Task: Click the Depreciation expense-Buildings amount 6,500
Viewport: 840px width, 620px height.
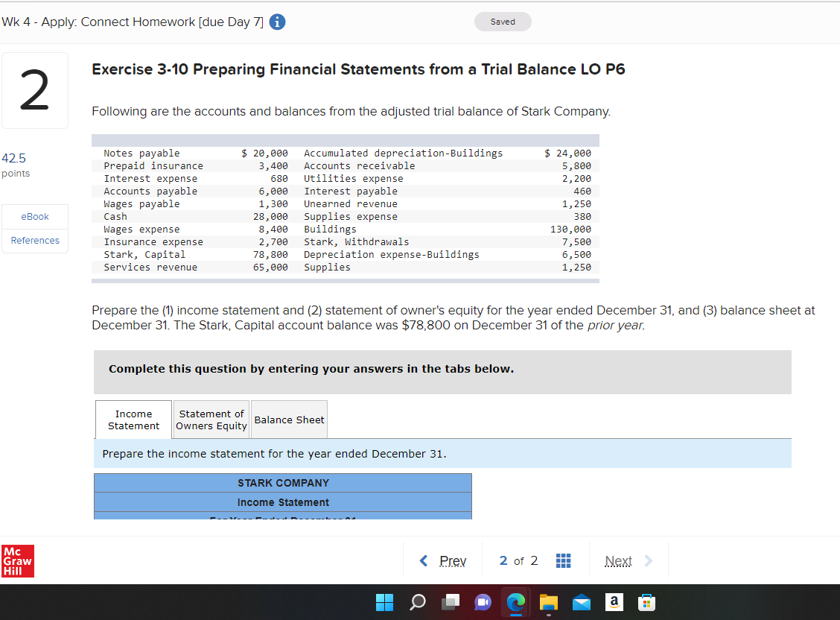Action: (x=576, y=255)
